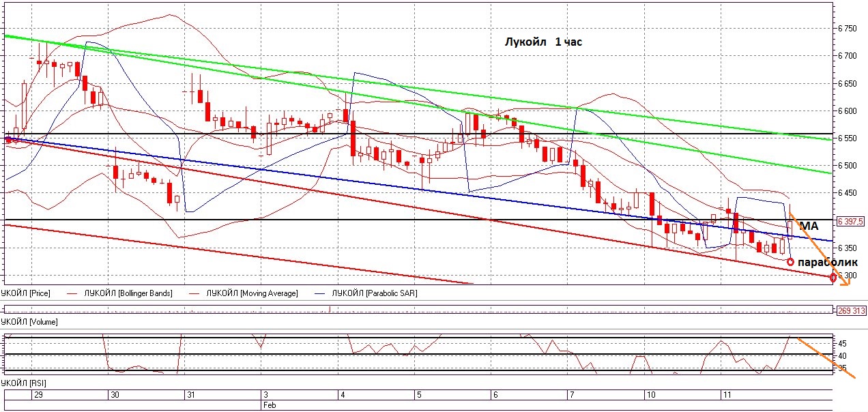Click the RSI axis label 45
This screenshot has height=412, width=868.
(x=842, y=343)
